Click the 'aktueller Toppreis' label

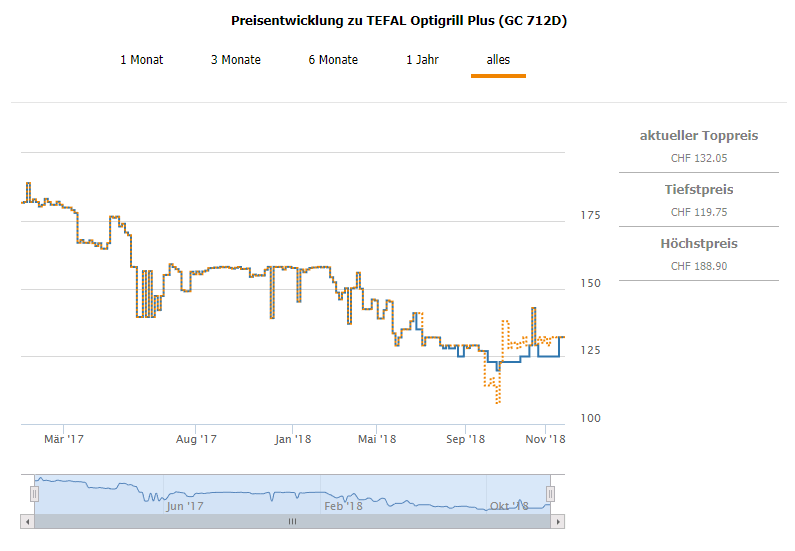[x=699, y=136]
